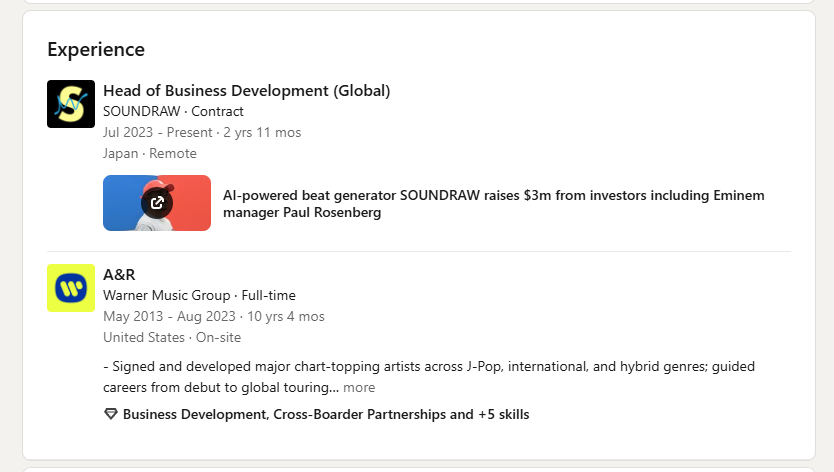Select the "Warner Music Group · Full-time" text

click(199, 295)
